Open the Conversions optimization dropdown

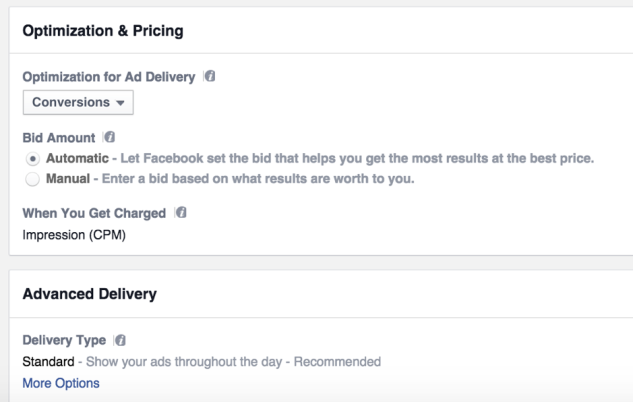coord(78,103)
